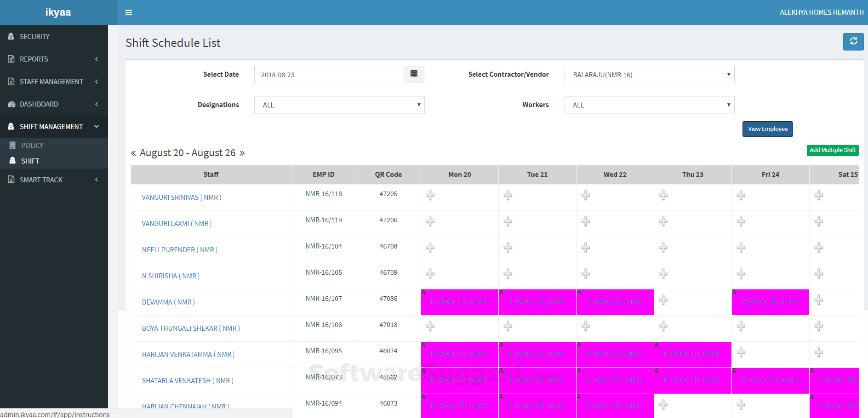Click the hamburger menu icon in header
The image size is (868, 418).
click(129, 12)
